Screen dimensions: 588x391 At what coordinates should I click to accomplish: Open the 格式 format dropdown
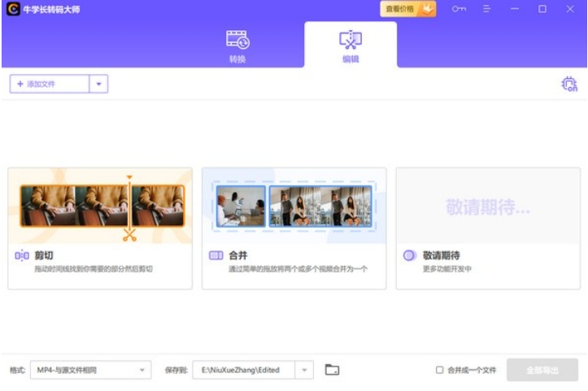click(91, 370)
